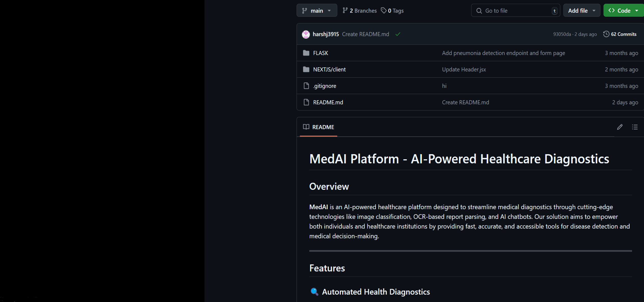Click the NEXTJS/client folder icon
Viewport: 644px width, 302px height.
coord(306,69)
